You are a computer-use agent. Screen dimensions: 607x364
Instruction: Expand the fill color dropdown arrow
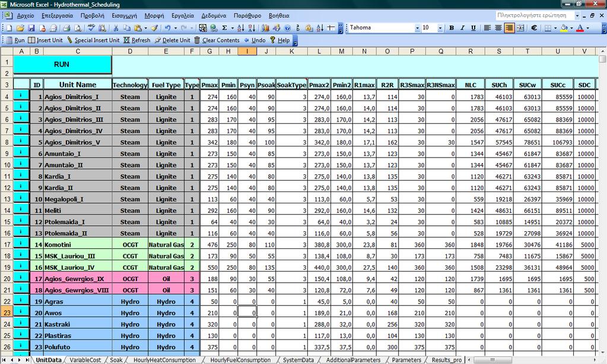(x=571, y=28)
